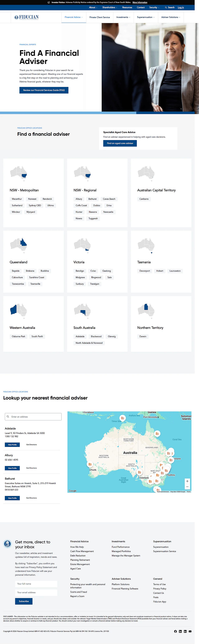The height and width of the screenshot is (644, 199).
Task: Go to Contact in the top bar
Action: [x=141, y=7]
